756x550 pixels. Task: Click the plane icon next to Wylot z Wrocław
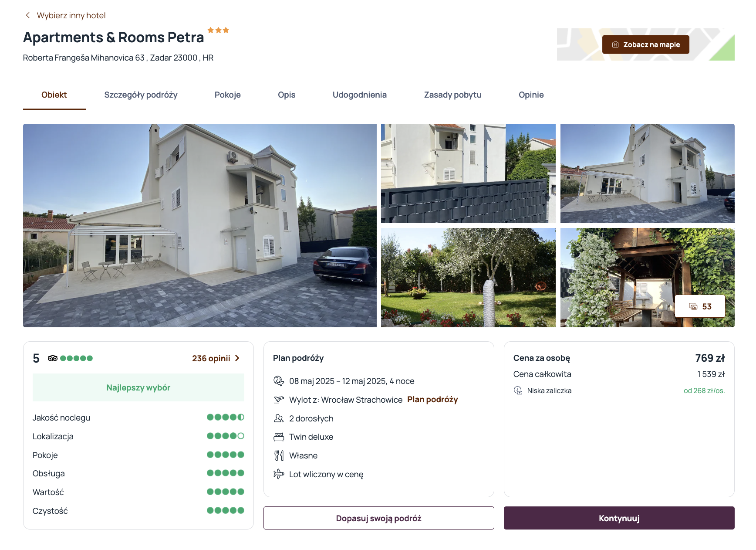(x=279, y=400)
